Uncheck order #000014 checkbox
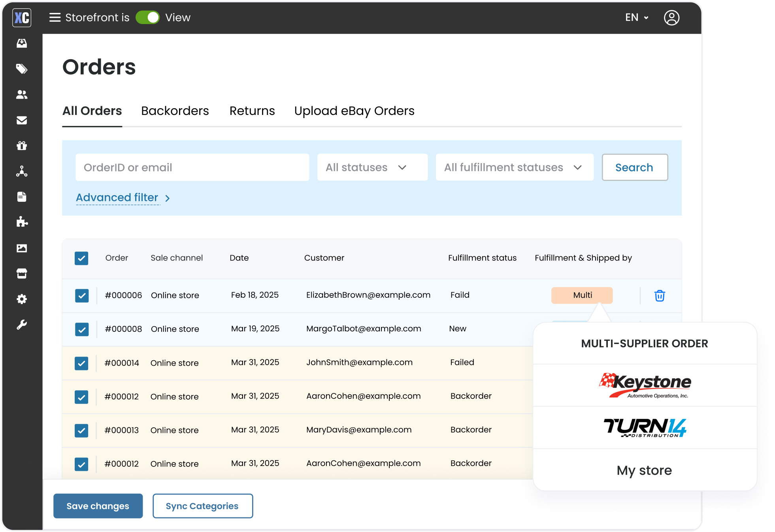 tap(81, 363)
